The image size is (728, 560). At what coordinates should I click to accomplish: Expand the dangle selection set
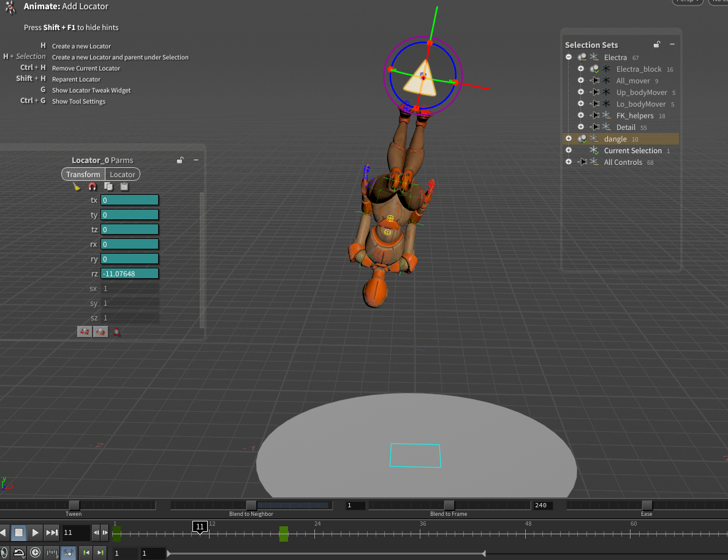[569, 138]
